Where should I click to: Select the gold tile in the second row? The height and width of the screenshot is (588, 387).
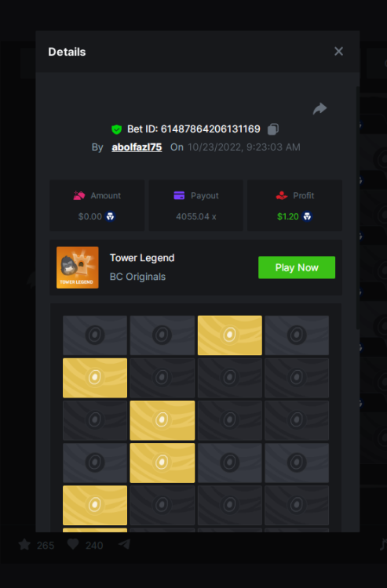pyautogui.click(x=95, y=378)
